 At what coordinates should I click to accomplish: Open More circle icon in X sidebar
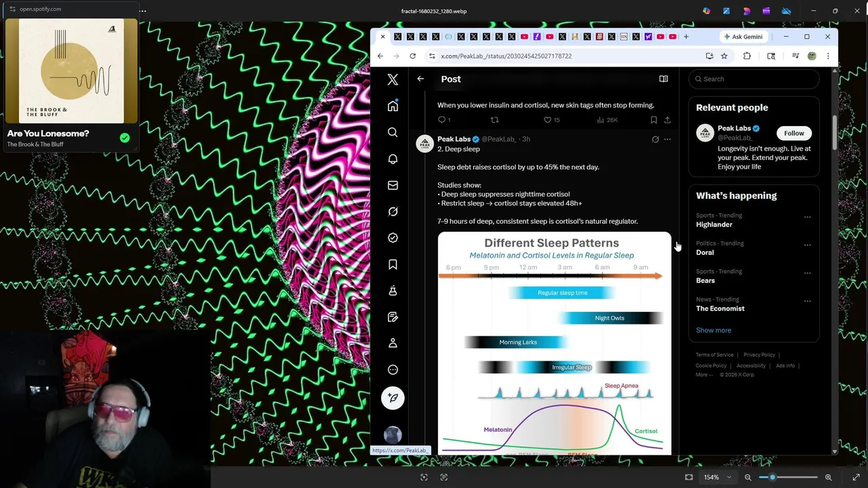393,370
